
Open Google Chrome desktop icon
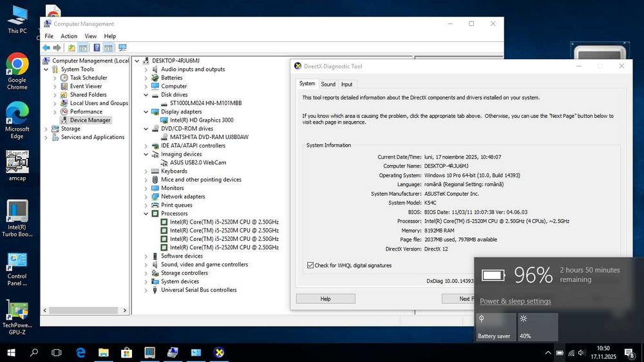click(17, 71)
